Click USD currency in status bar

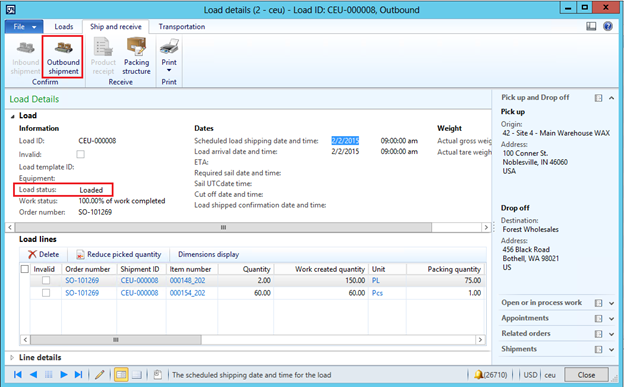coord(530,375)
